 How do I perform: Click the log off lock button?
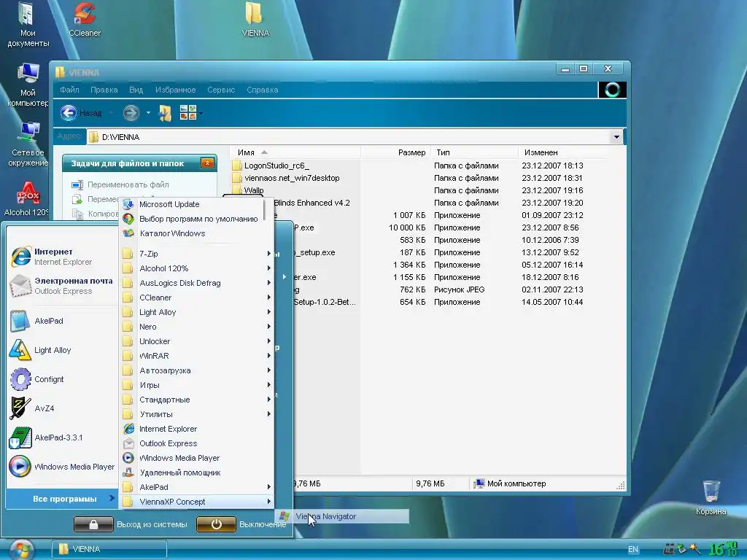tap(93, 524)
